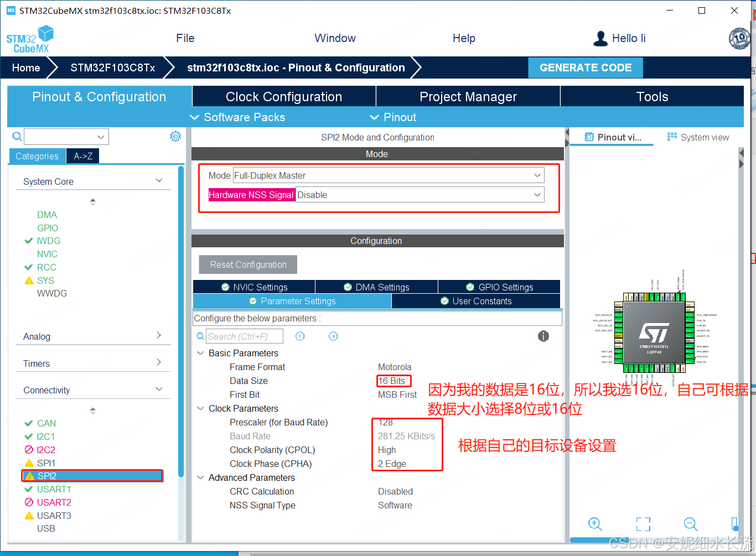This screenshot has width=756, height=556.
Task: Click the STM32F103C8Tx breadcrumb
Action: tap(112, 67)
